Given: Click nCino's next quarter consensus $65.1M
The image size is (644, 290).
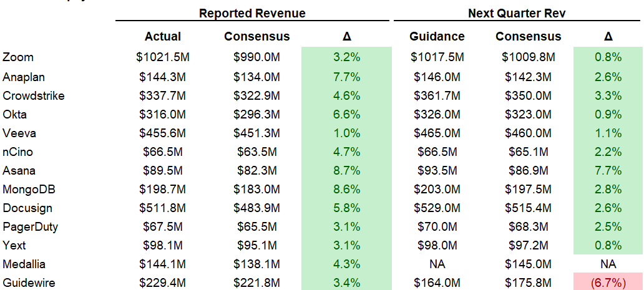Looking at the screenshot, I should pyautogui.click(x=528, y=152).
